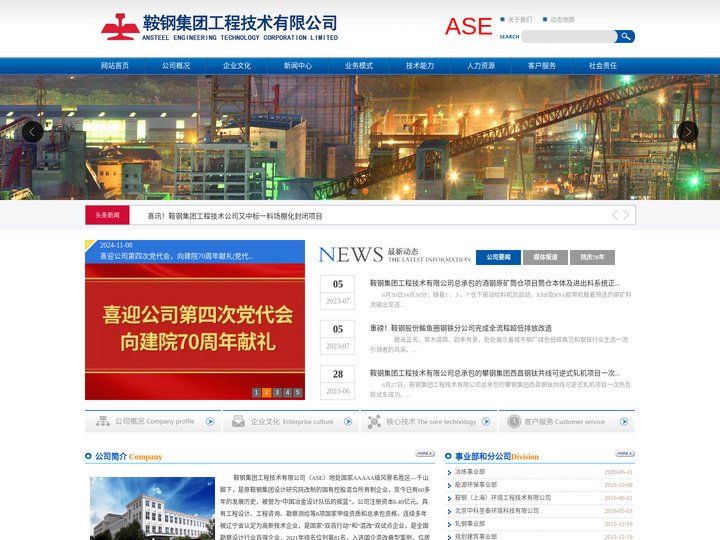The image size is (720, 540).
Task: Show next banner slide arrow
Action: pyautogui.click(x=687, y=132)
